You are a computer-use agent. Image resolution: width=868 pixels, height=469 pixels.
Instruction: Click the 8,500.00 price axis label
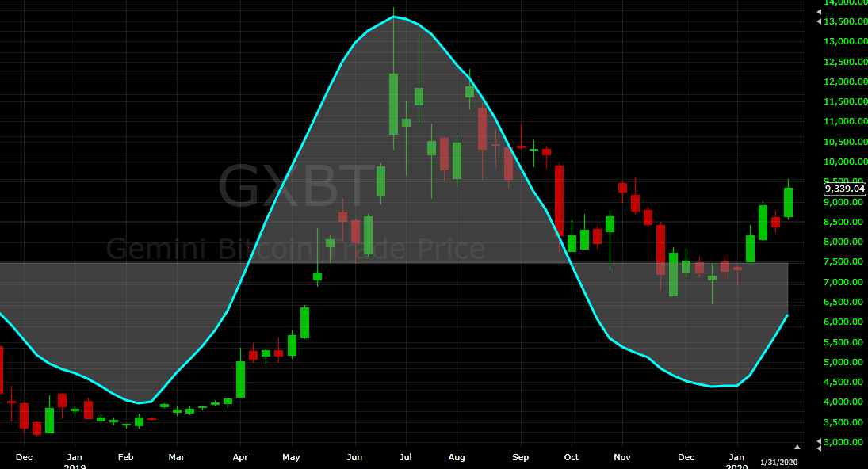pyautogui.click(x=843, y=223)
